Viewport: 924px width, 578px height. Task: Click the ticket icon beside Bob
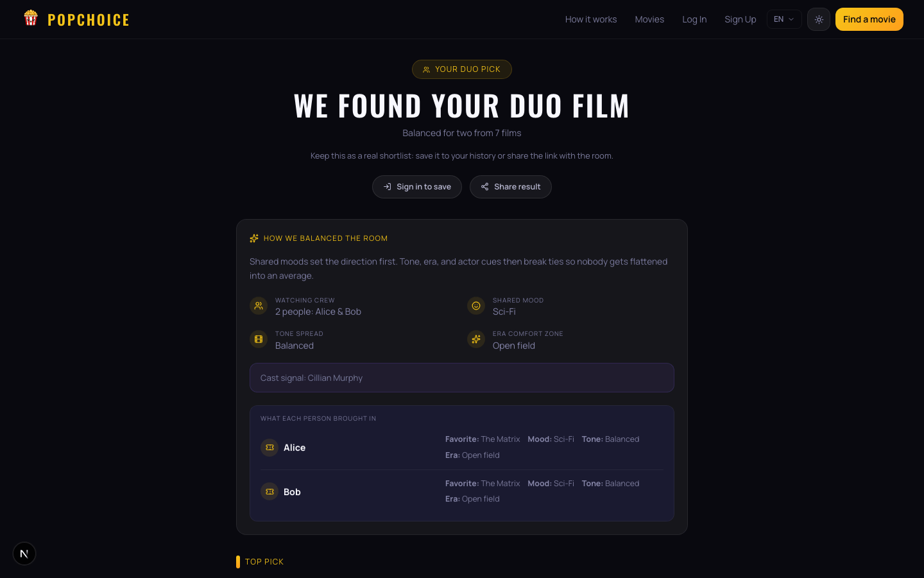[269, 492]
